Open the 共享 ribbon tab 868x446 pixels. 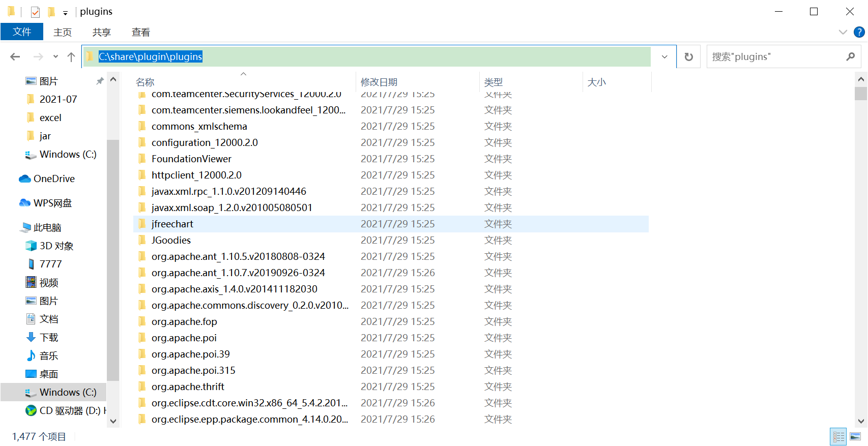tap(102, 32)
